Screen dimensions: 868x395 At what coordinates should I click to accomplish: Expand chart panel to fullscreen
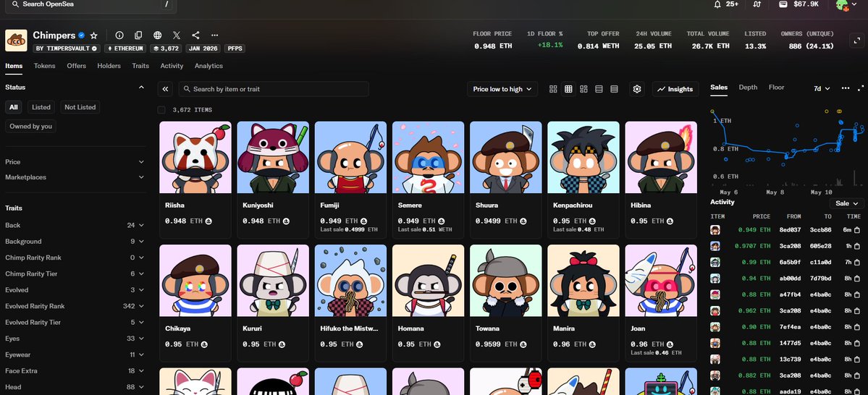(861, 88)
